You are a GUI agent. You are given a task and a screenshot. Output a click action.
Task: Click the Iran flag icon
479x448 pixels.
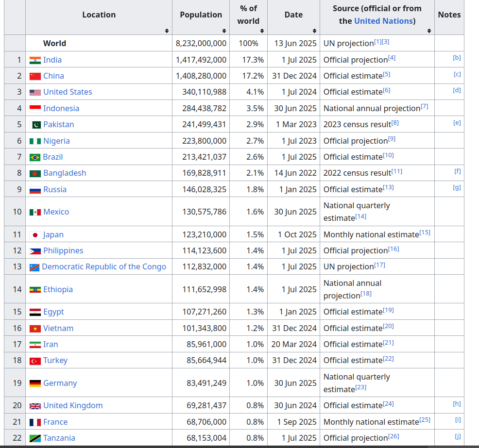(35, 345)
